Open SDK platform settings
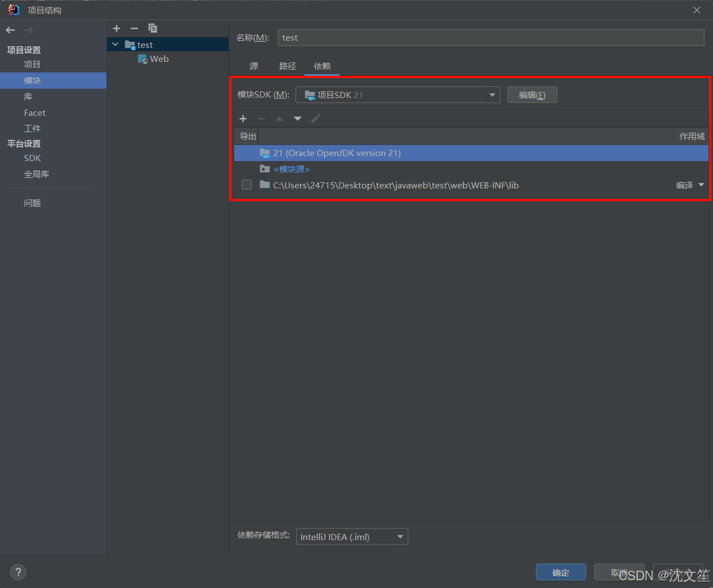The image size is (713, 588). click(x=32, y=158)
